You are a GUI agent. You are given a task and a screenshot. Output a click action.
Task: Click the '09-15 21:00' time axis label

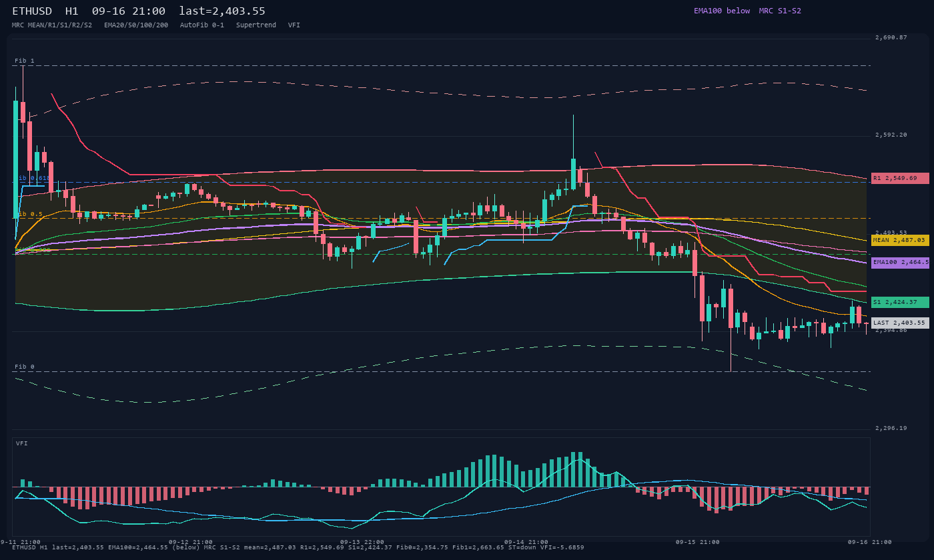(698, 542)
